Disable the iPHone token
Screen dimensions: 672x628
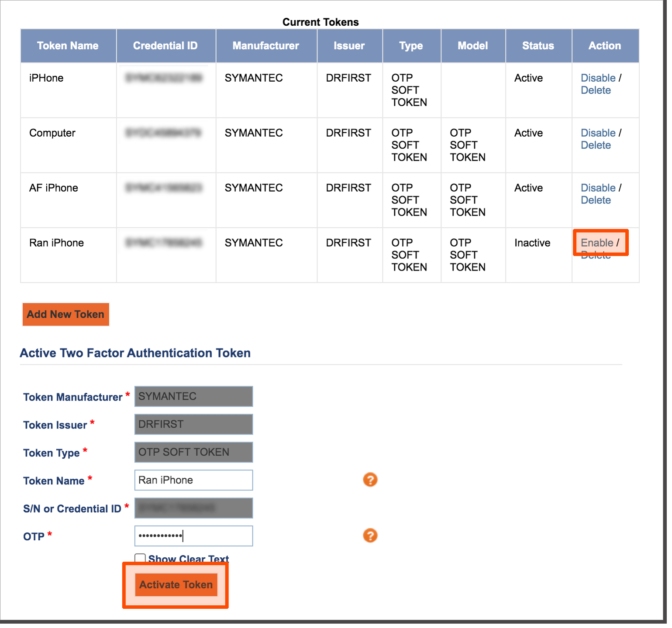tap(598, 78)
